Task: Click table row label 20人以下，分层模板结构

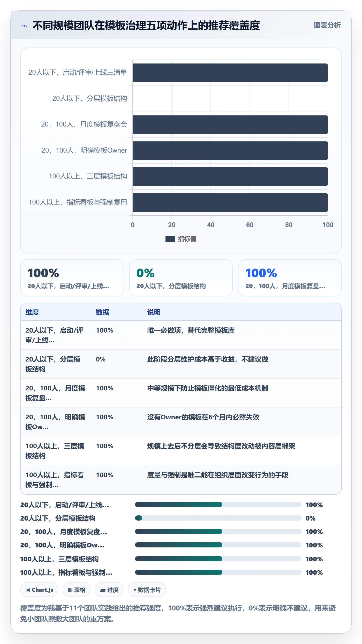Action: 53,364
